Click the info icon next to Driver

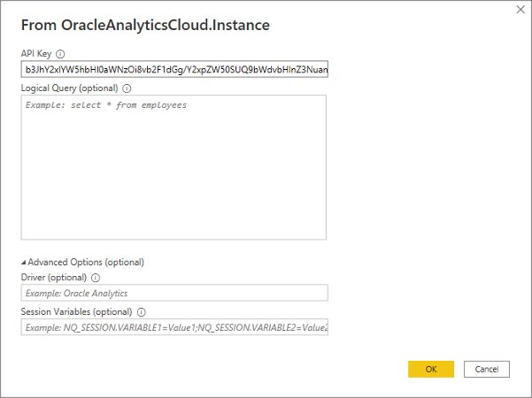pos(96,277)
